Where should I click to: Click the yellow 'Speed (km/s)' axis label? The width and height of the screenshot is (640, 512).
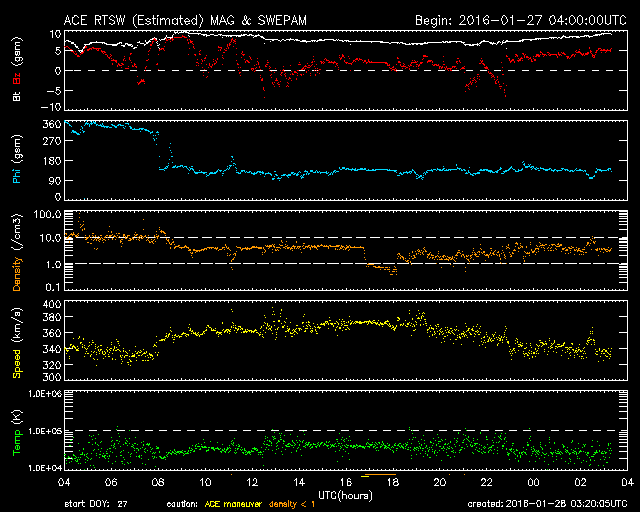click(17, 343)
